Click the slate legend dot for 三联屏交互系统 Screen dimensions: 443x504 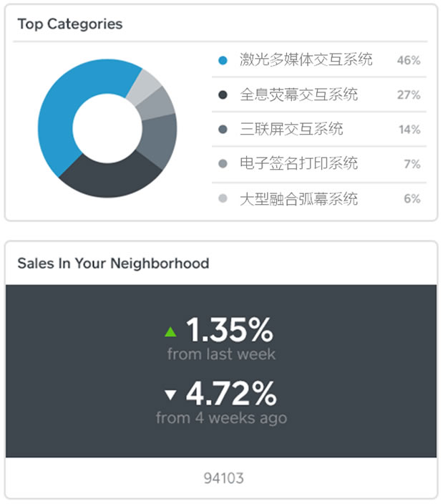(223, 130)
